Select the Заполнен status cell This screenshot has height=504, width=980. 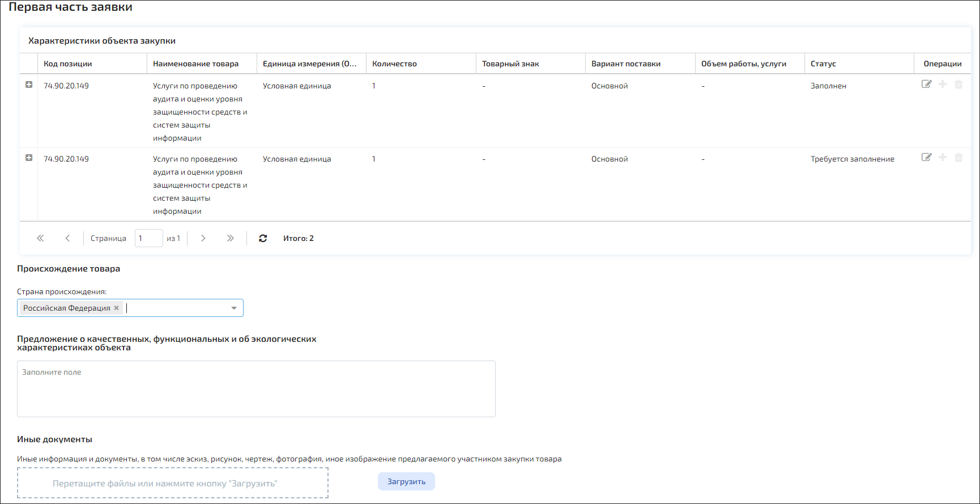(828, 86)
